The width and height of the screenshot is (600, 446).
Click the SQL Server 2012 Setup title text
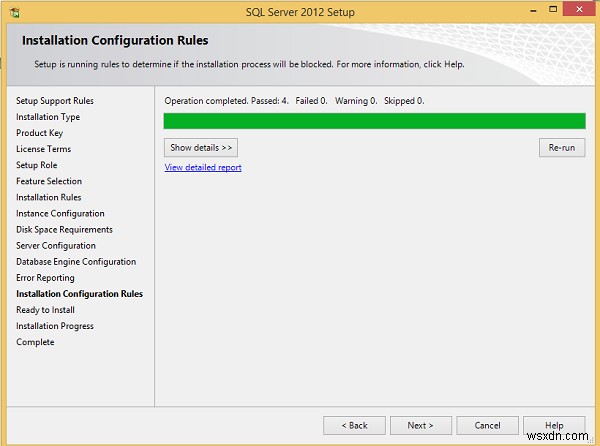pos(300,12)
